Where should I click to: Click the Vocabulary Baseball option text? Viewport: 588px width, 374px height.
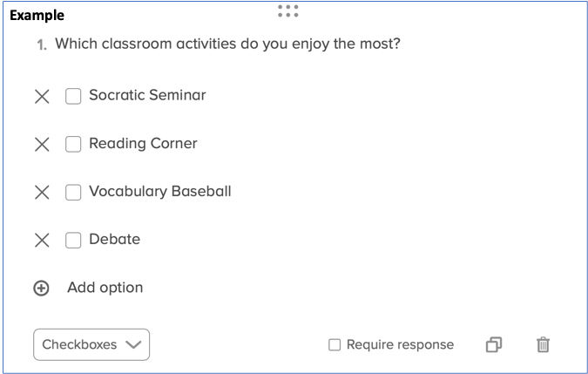coord(159,191)
